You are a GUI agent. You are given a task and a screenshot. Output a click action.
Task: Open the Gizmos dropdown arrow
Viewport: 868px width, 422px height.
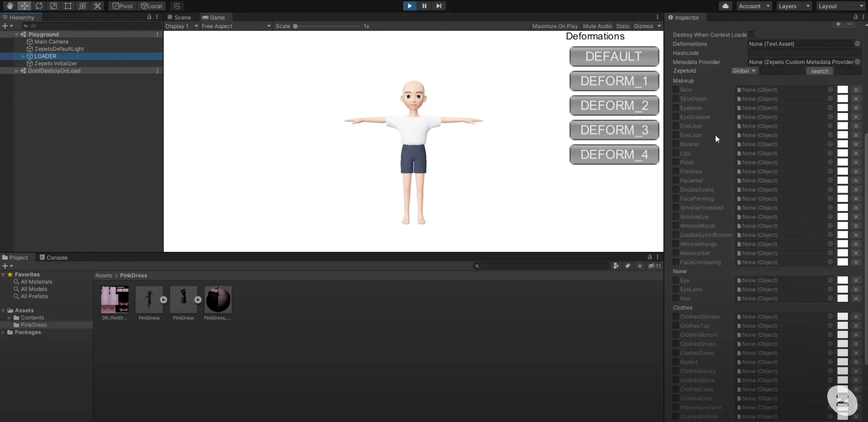point(659,26)
